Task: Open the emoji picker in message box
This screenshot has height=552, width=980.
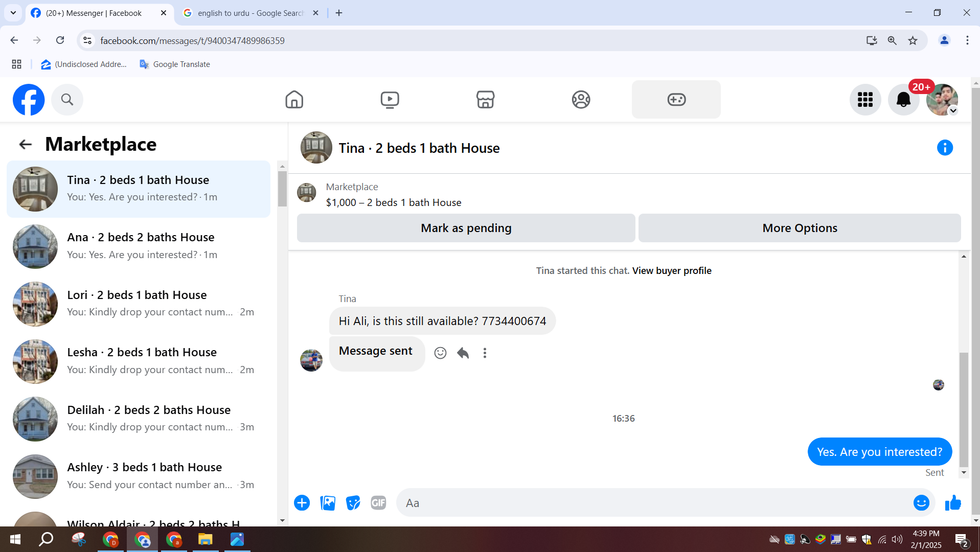Action: (921, 503)
